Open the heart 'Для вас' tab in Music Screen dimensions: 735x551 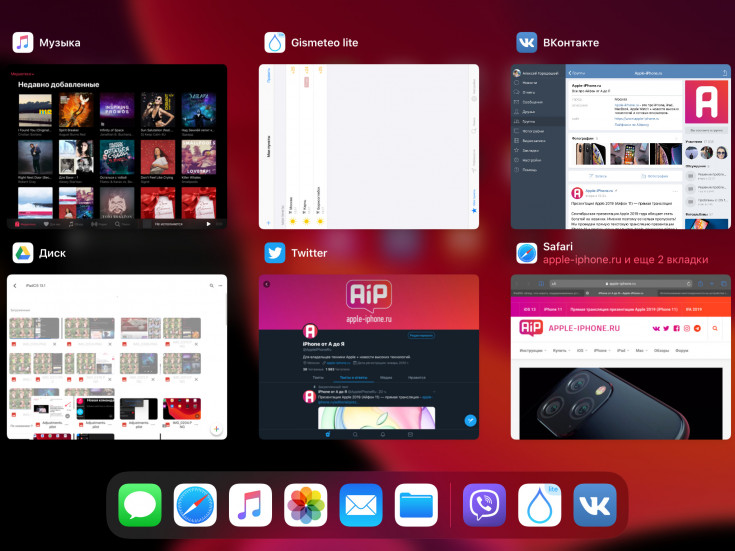(x=52, y=224)
